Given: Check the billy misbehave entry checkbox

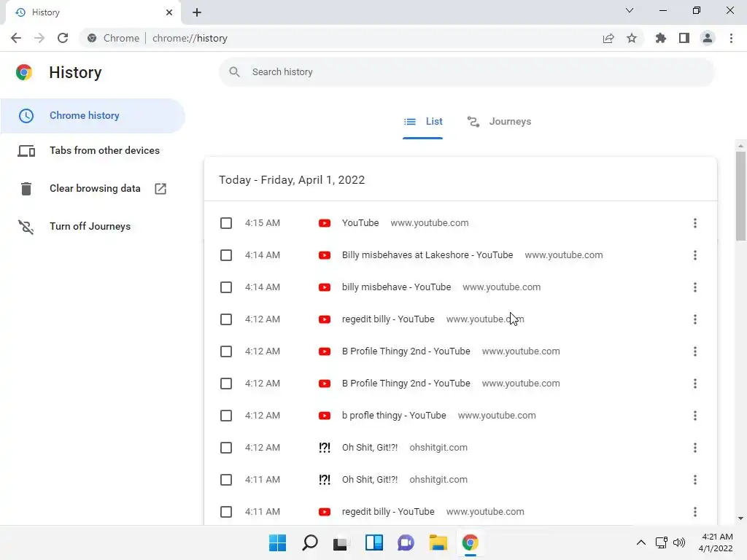Looking at the screenshot, I should click(x=226, y=287).
